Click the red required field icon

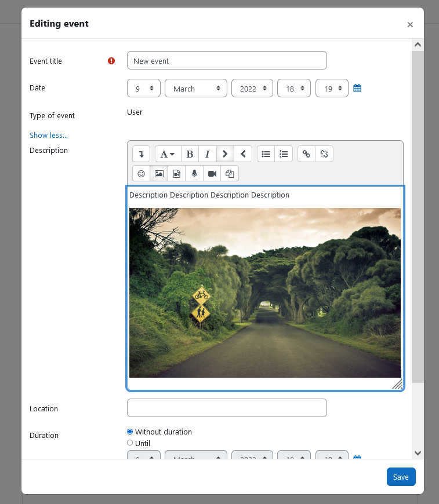pos(111,61)
